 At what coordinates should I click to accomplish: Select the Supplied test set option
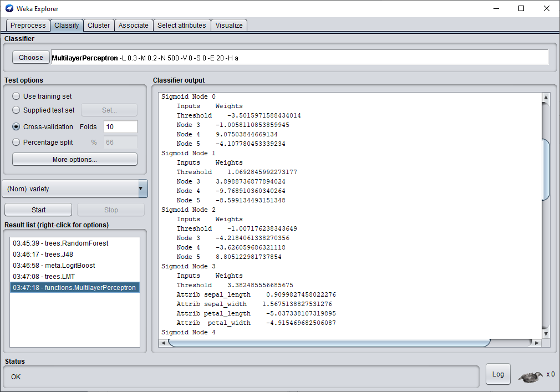coord(16,110)
